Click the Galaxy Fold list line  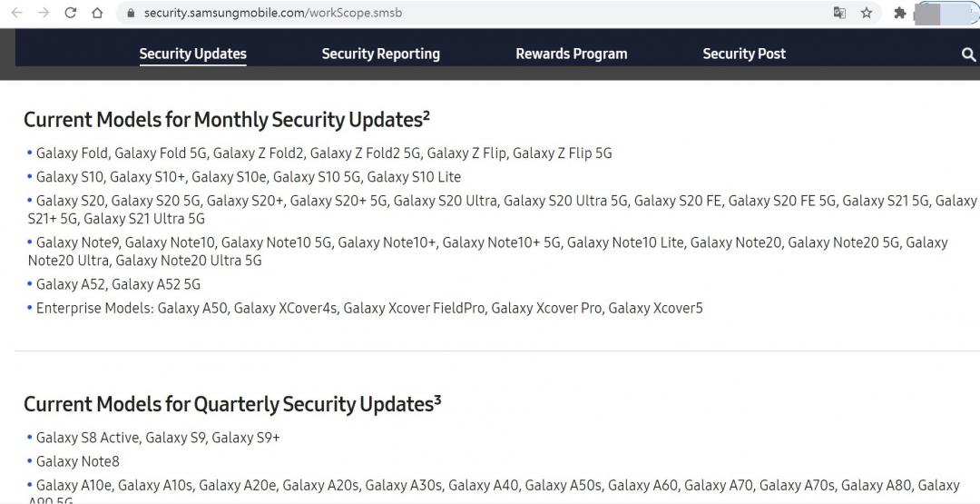tap(323, 153)
